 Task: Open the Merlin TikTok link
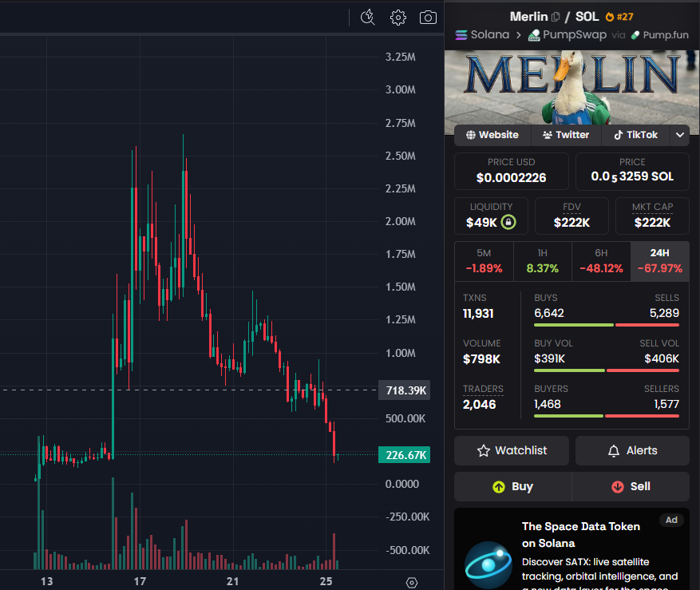click(635, 135)
